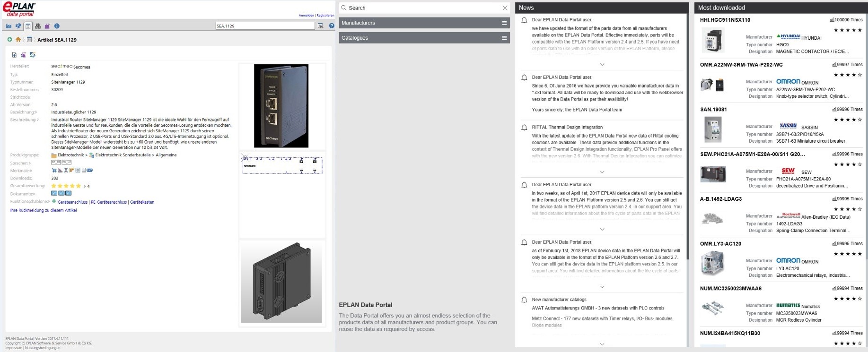Image resolution: width=868 pixels, height=352 pixels.
Task: Click the Nutzungsbedingungen footer link
Action: tap(43, 348)
